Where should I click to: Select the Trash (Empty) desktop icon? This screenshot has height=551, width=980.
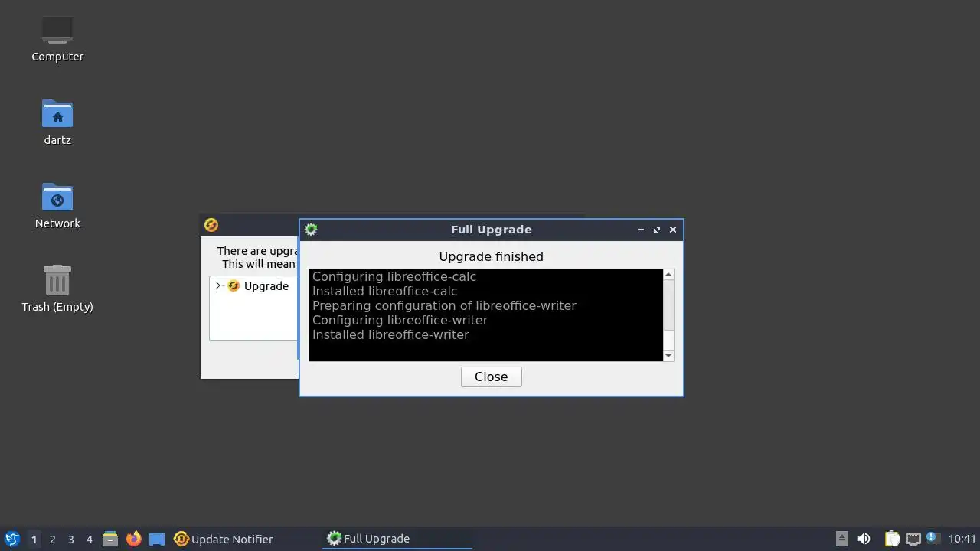[x=57, y=281]
